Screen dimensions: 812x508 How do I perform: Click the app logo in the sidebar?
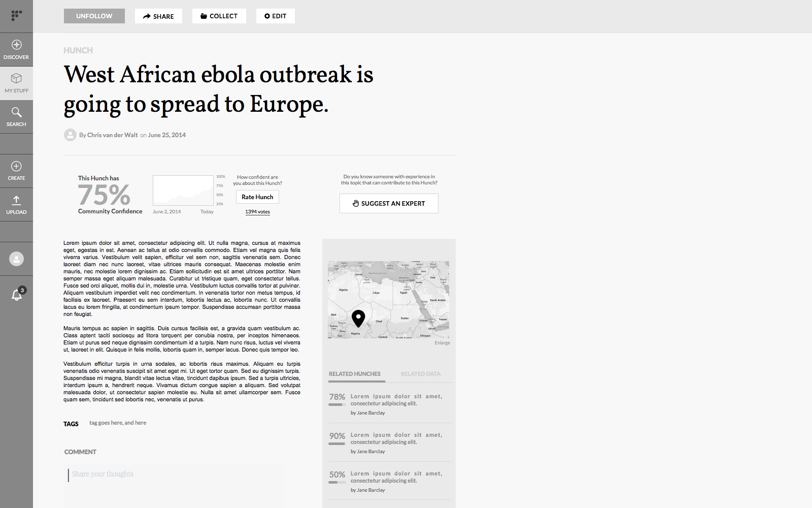point(16,15)
